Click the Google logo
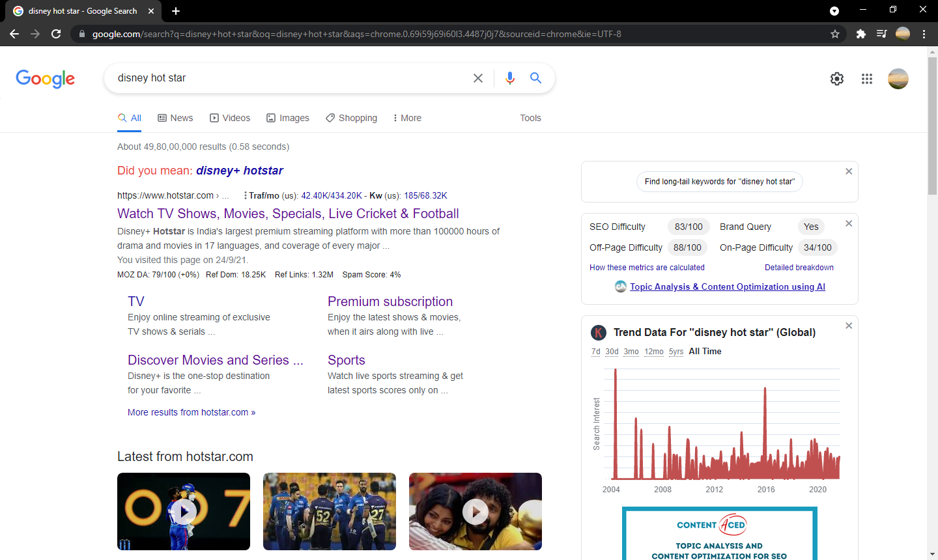The width and height of the screenshot is (938, 560). click(x=45, y=79)
